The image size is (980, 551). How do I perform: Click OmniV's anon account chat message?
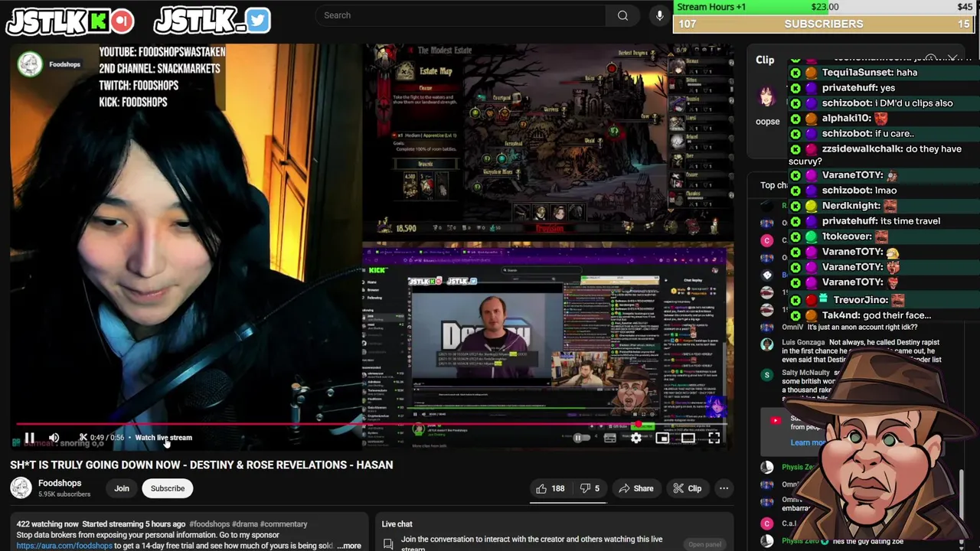tap(849, 328)
